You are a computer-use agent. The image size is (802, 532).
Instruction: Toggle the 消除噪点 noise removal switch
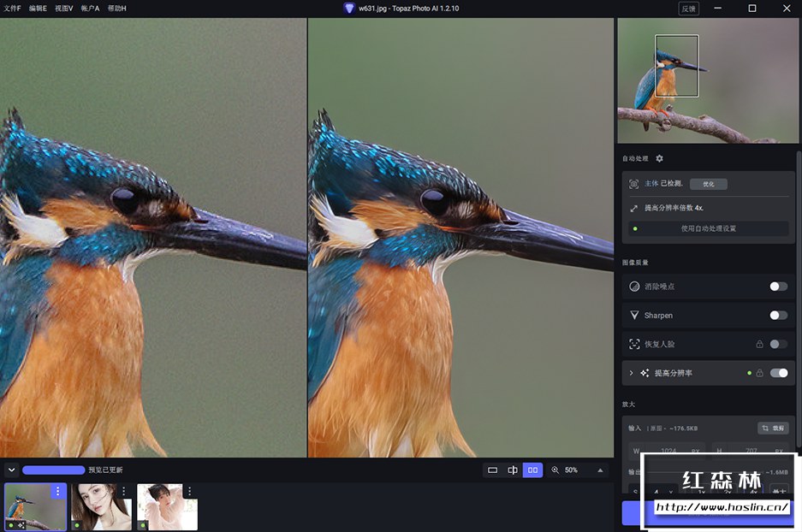click(x=779, y=287)
